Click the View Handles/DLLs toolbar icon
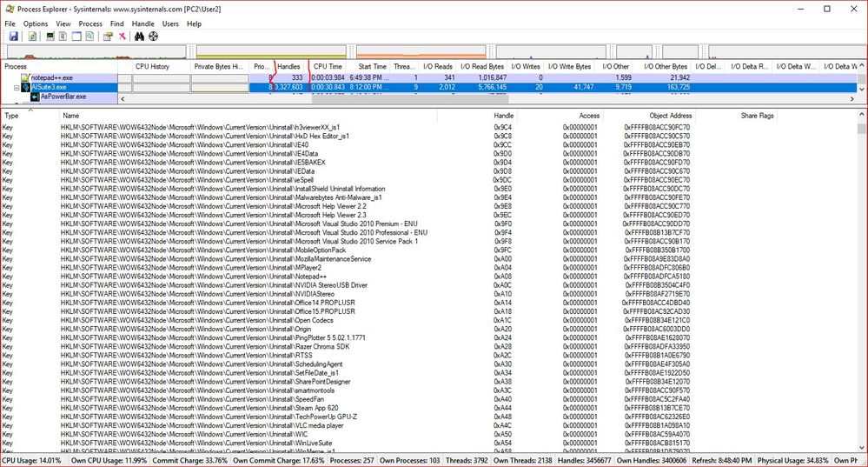Viewport: 868px width, 467px height. 89,36
